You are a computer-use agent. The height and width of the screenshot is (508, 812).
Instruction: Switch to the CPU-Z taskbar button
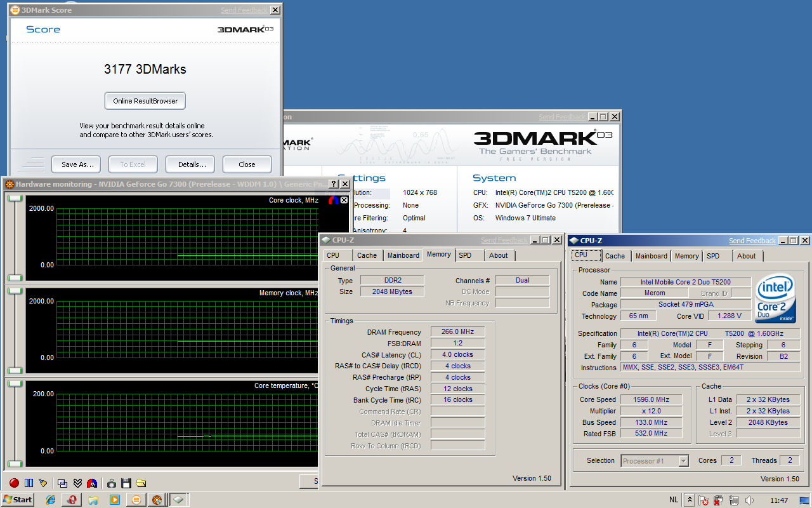(178, 500)
